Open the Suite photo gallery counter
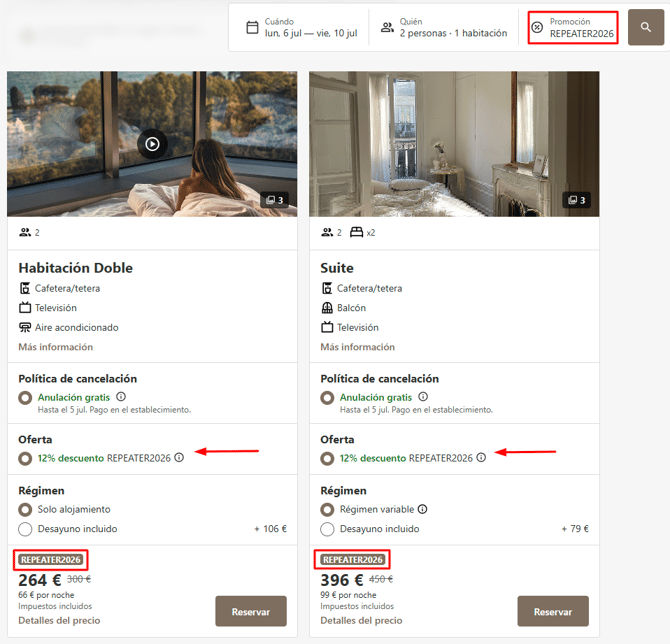Viewport: 670px width, 644px height. click(576, 200)
